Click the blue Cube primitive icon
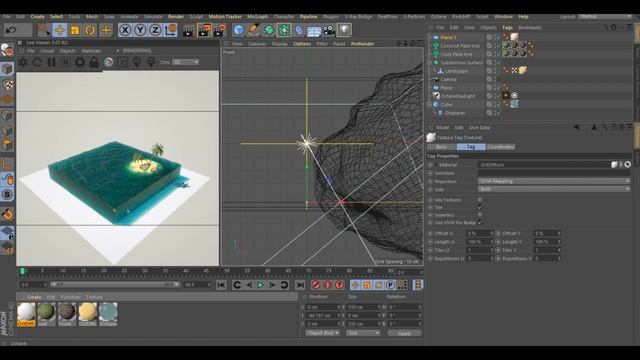The height and width of the screenshot is (360, 640). tap(239, 30)
